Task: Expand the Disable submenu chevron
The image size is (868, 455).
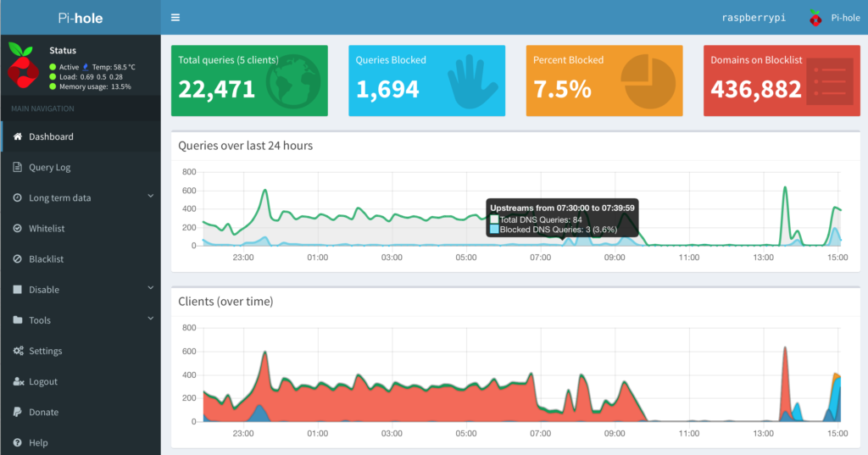Action: point(151,288)
